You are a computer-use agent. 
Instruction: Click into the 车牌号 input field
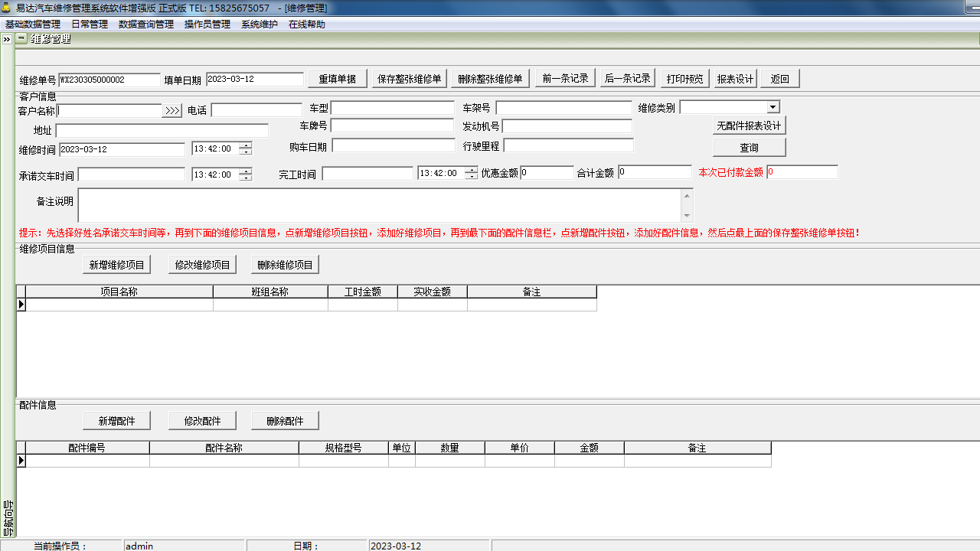point(393,126)
